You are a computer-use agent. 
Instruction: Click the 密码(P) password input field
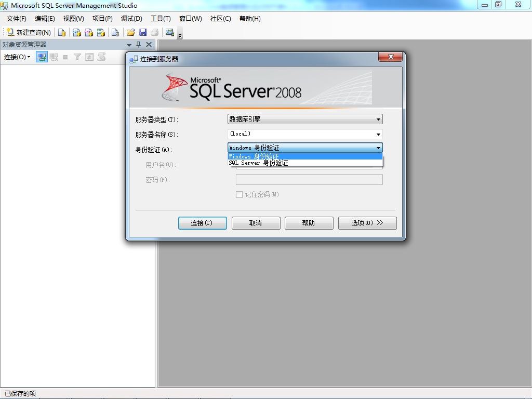pos(309,179)
